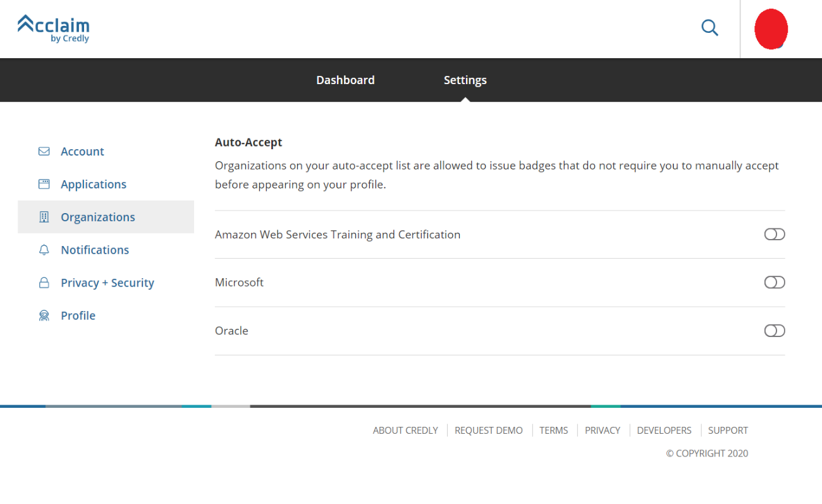Click the Microsoft organization name
The width and height of the screenshot is (822, 504).
point(239,283)
